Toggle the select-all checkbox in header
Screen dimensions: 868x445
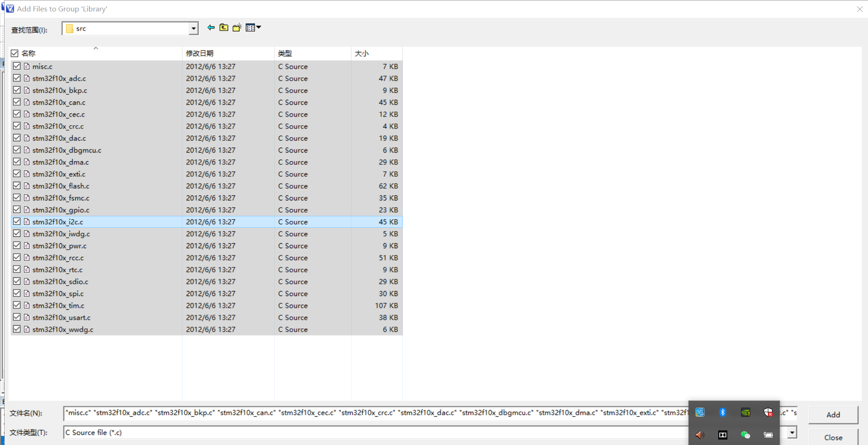(x=15, y=53)
